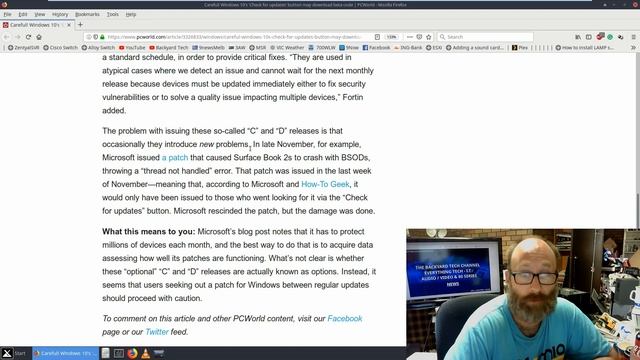Launch the terminal from taskbar

tap(119, 353)
